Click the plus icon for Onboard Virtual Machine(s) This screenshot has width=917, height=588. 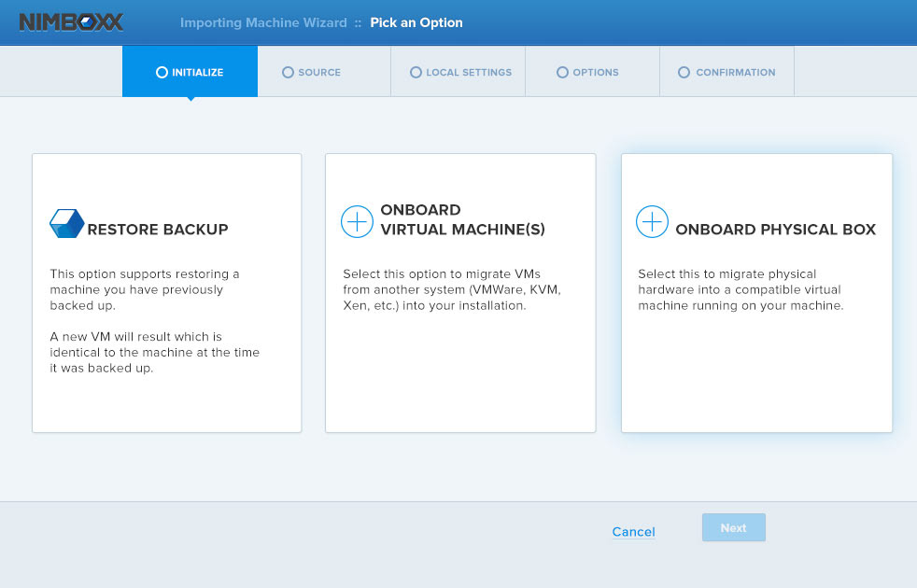[357, 221]
